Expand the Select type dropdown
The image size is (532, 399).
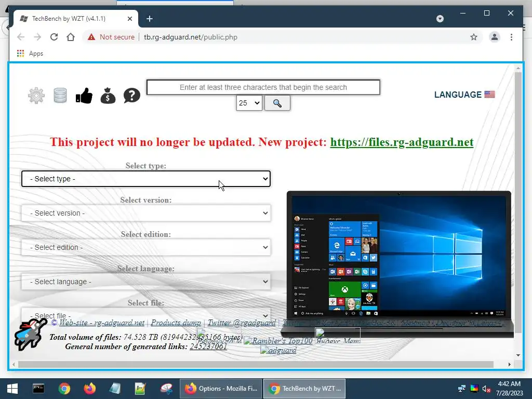[x=146, y=179]
